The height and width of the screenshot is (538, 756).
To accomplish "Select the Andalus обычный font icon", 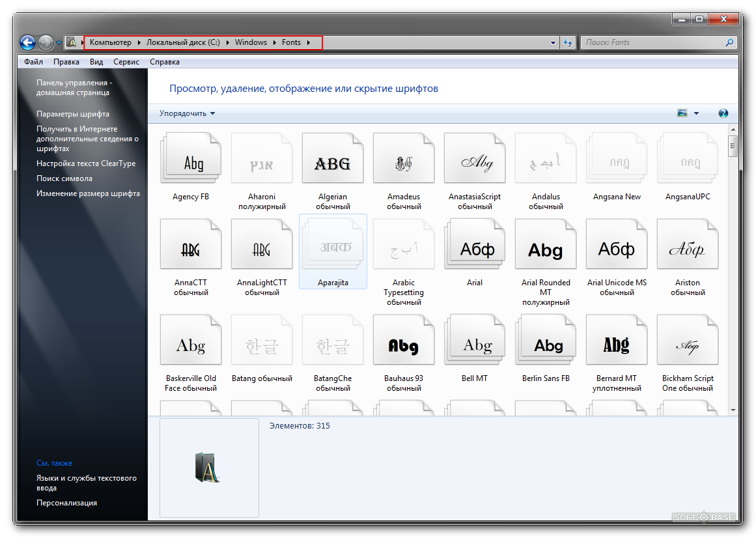I will coord(546,158).
